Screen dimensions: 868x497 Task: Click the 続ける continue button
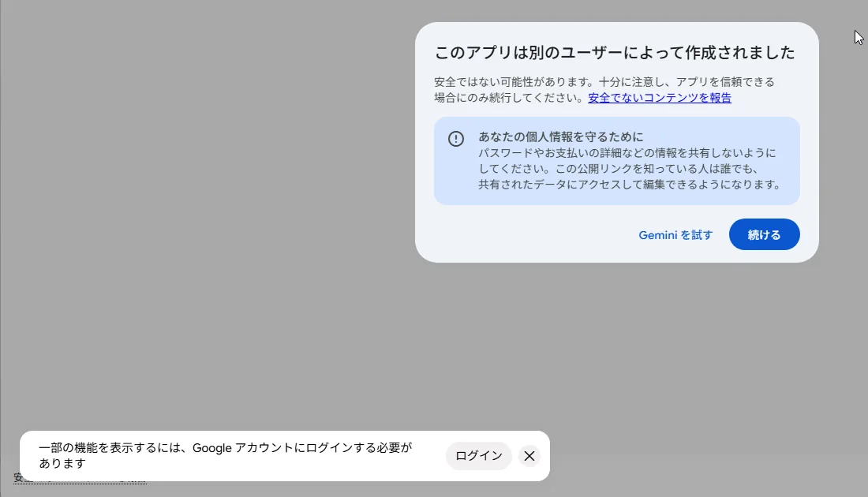pos(764,234)
